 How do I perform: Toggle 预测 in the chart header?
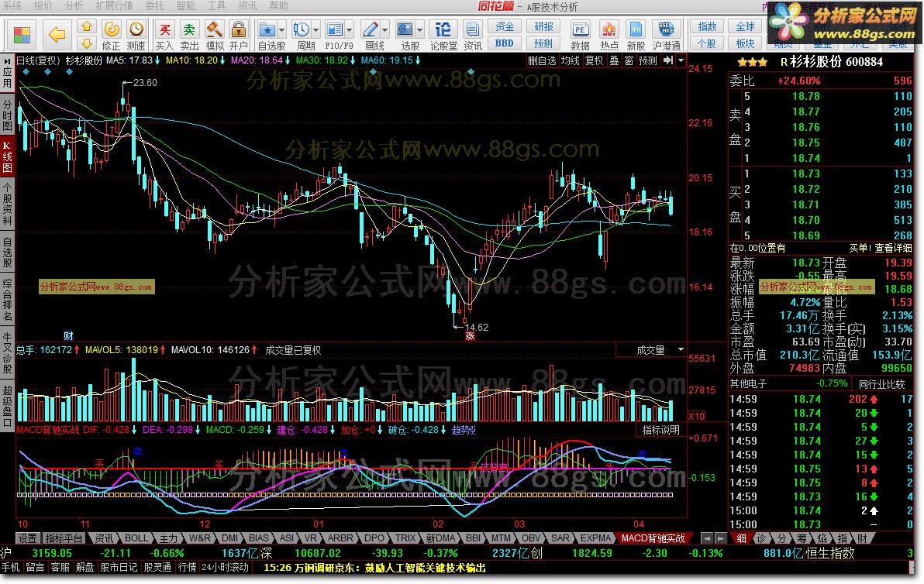pos(647,60)
